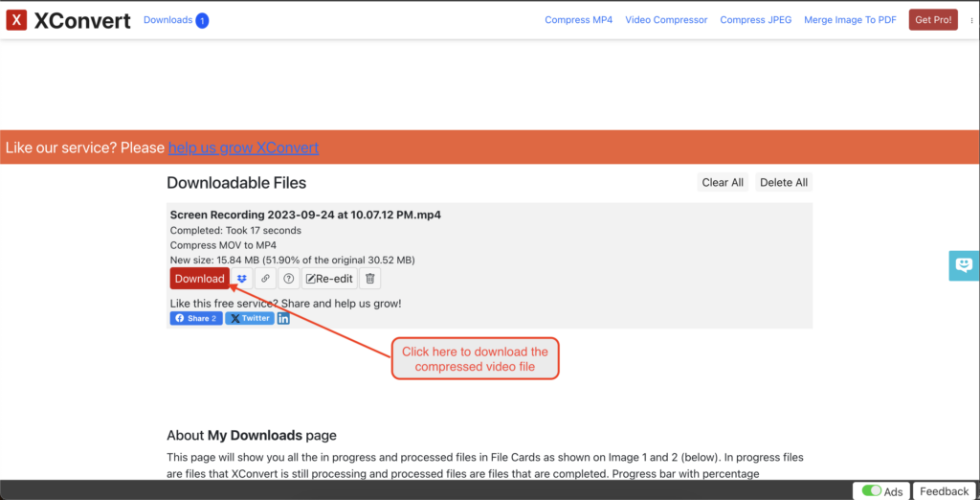Open the help us grow XConvert link
The height and width of the screenshot is (500, 980).
(x=244, y=148)
